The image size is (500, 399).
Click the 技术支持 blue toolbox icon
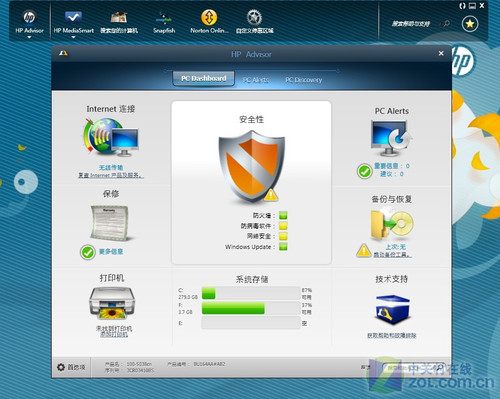(392, 309)
